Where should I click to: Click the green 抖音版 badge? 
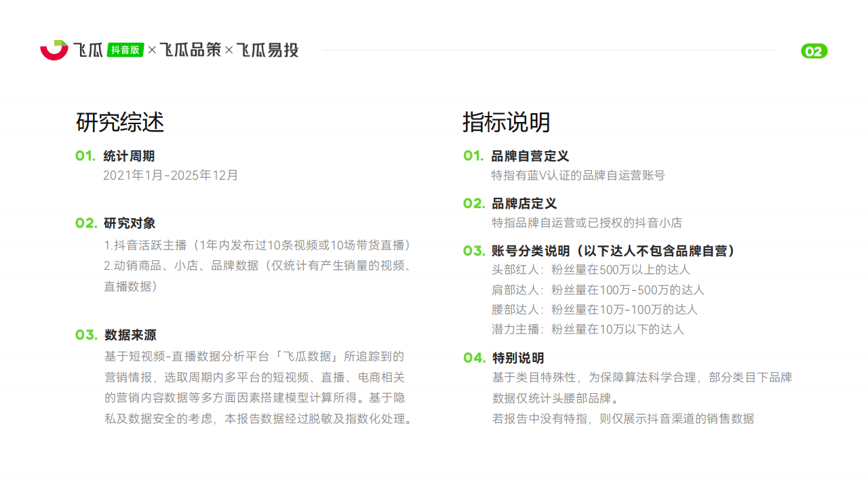pyautogui.click(x=125, y=49)
